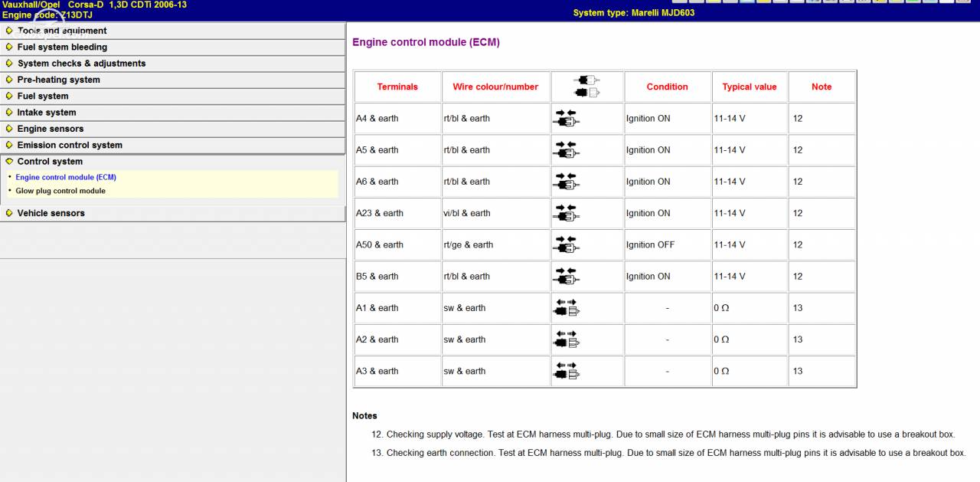Click the '0 Ω' value in the A3 row

click(721, 371)
